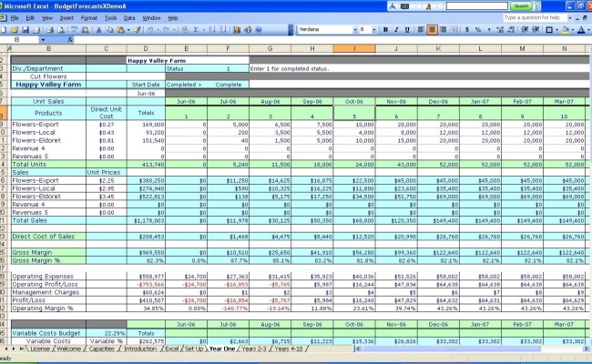Open the Format menu

pyautogui.click(x=89, y=17)
